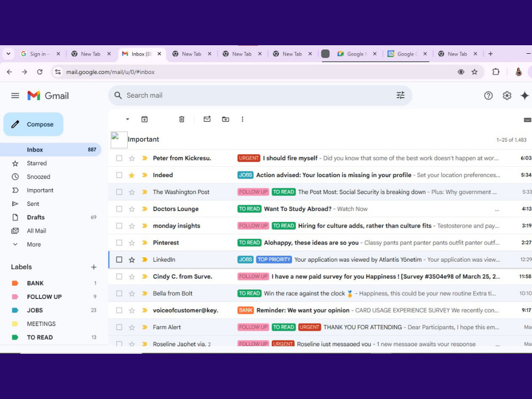Star the Bella from Bolt email
The width and height of the screenshot is (532, 399).
[x=131, y=294]
